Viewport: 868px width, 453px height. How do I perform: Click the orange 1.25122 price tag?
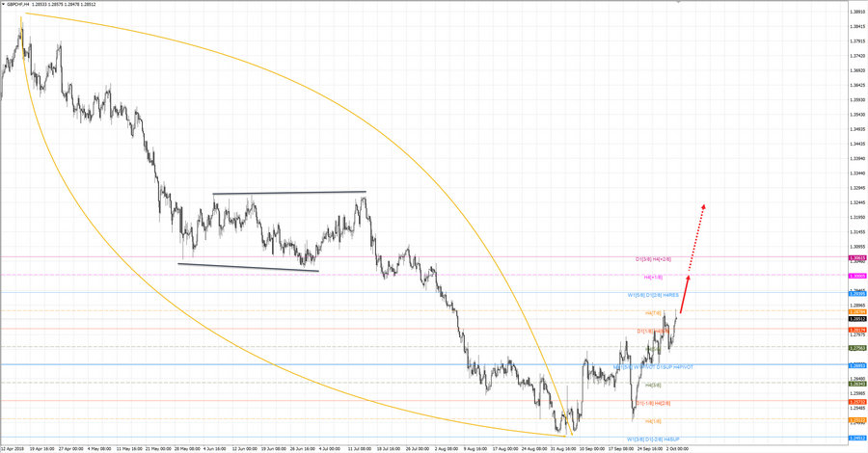tap(857, 420)
